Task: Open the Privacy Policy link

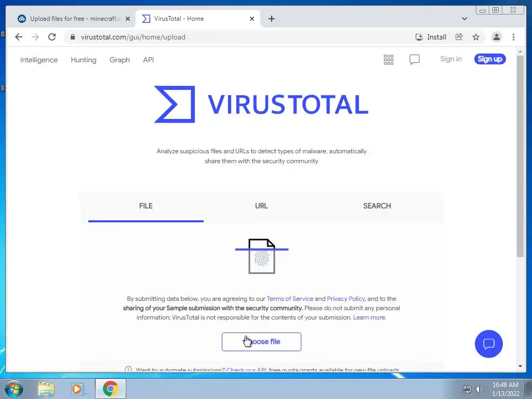Action: pos(345,299)
